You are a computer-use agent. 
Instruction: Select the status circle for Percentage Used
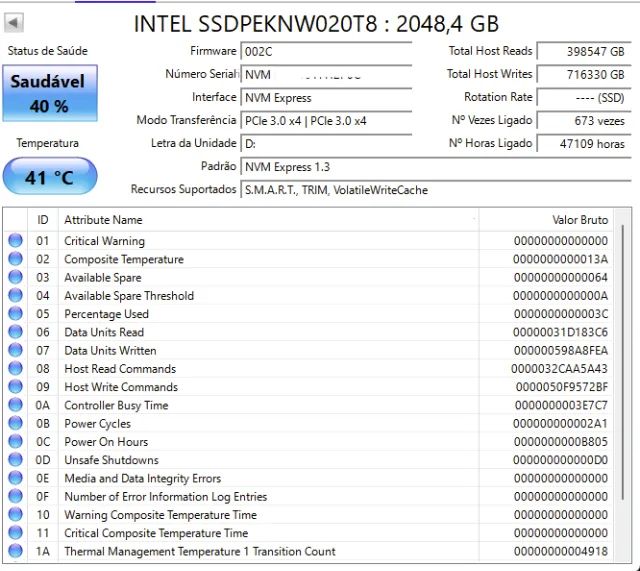point(16,313)
